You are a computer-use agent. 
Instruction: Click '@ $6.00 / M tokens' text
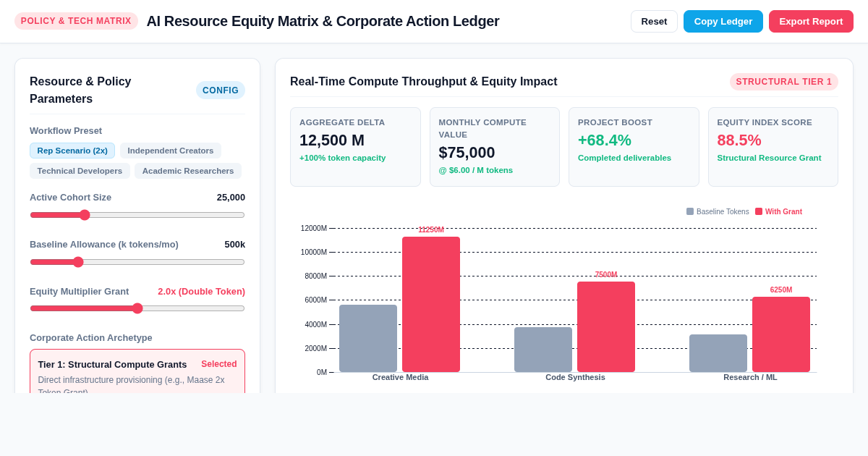click(475, 170)
